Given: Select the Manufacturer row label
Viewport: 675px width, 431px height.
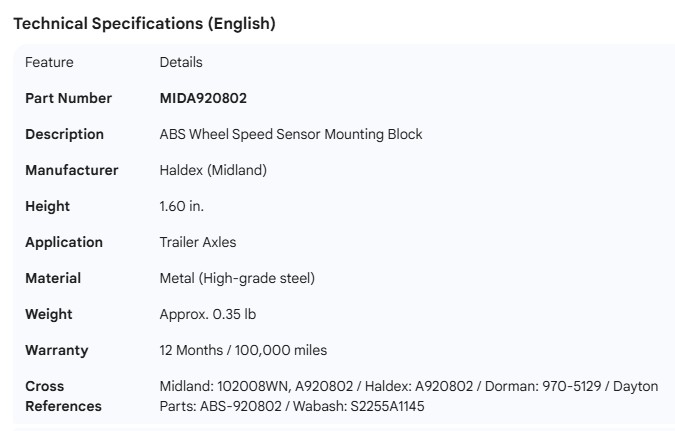Looking at the screenshot, I should (x=71, y=170).
